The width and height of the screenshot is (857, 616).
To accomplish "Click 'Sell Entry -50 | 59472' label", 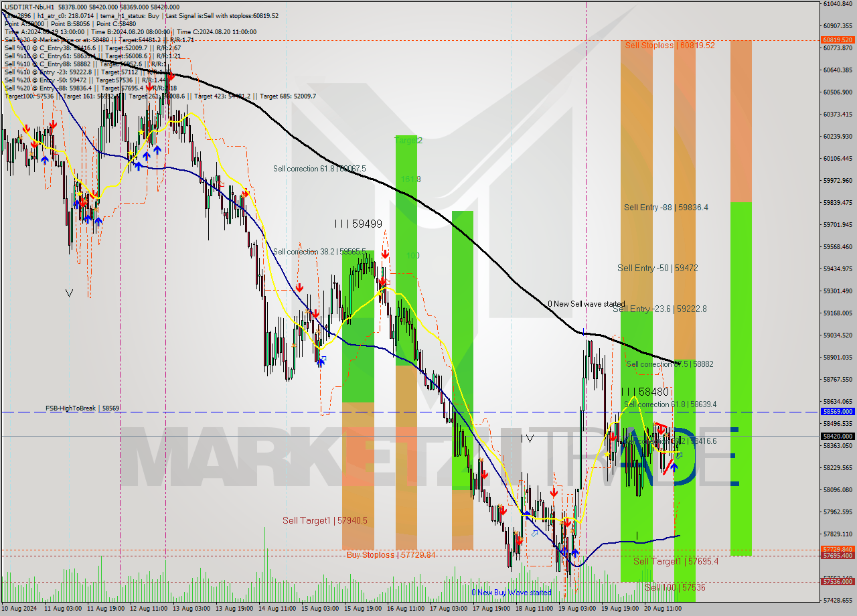I will tap(657, 268).
